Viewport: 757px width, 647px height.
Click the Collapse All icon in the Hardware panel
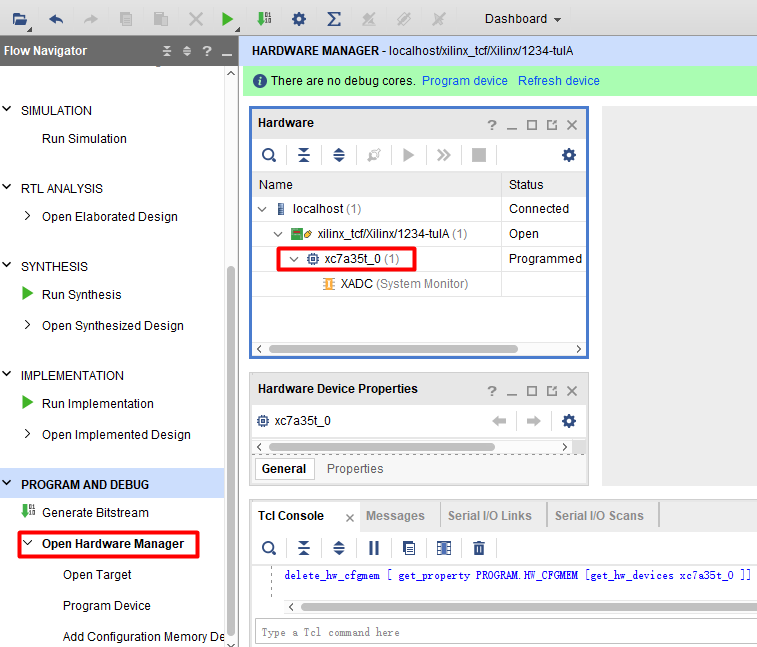304,155
